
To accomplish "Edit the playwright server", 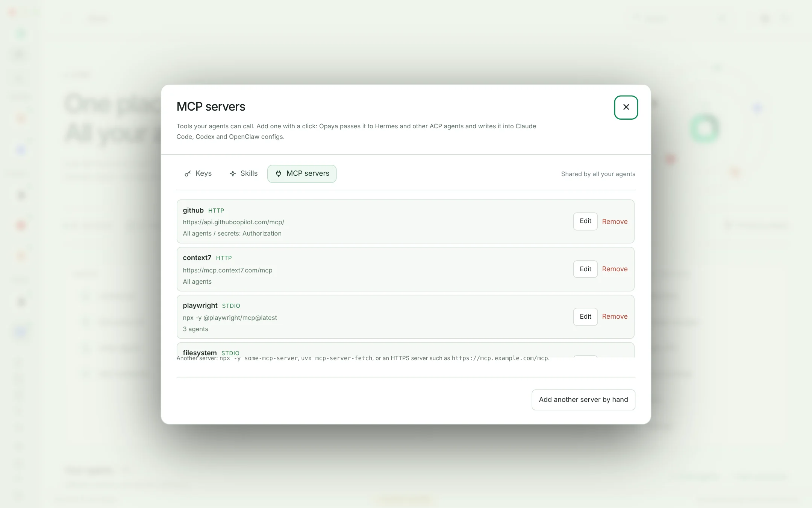I will (585, 316).
